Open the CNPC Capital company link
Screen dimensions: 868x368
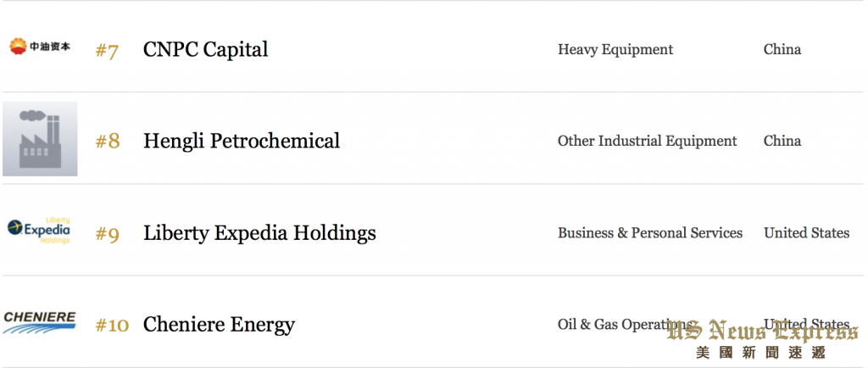[205, 49]
